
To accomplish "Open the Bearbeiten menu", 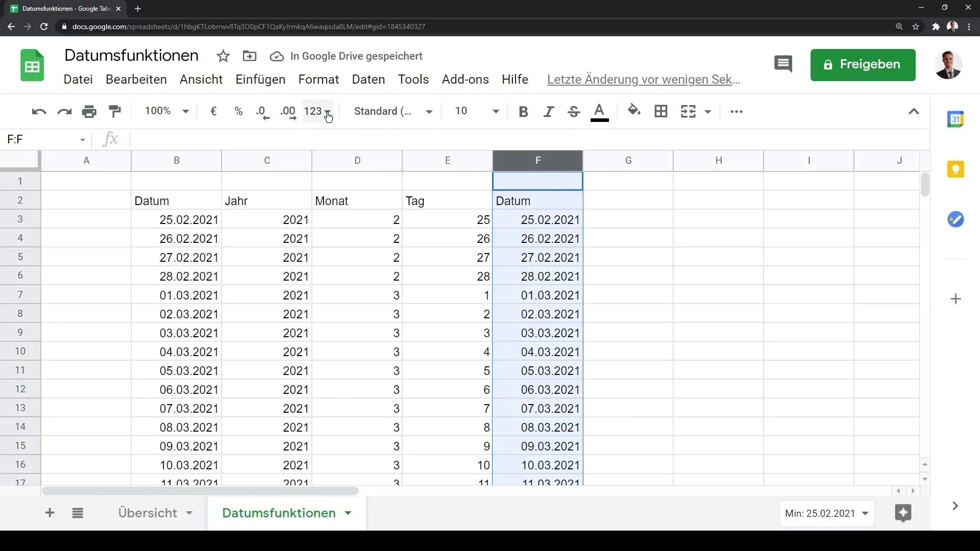I will pos(136,80).
